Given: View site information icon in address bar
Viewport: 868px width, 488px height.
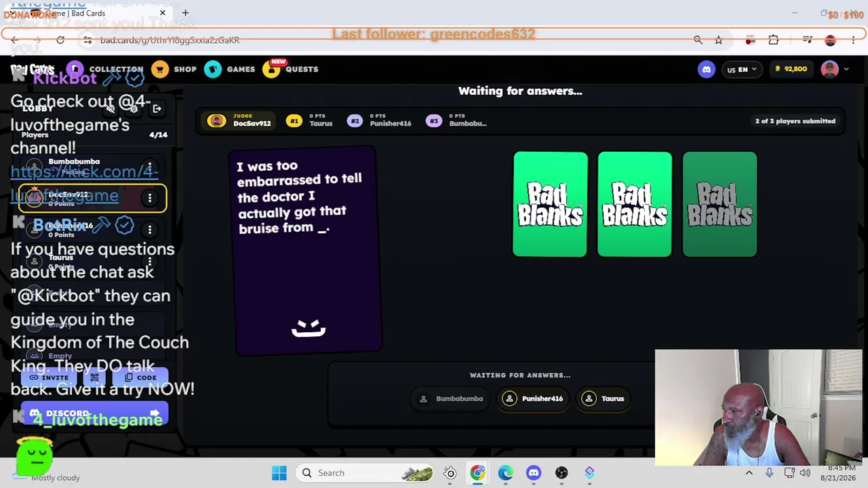Looking at the screenshot, I should pos(87,41).
